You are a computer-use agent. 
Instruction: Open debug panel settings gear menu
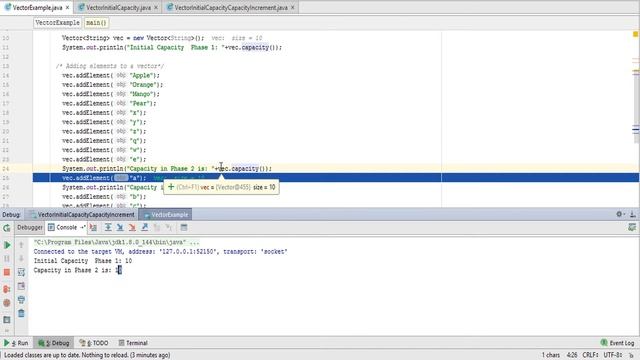[620, 214]
